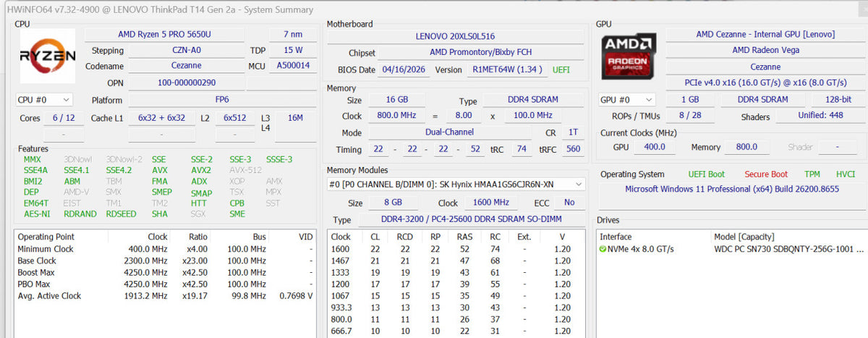Click the EM64T feature label
Screen dimensions: 868x338
(36, 203)
